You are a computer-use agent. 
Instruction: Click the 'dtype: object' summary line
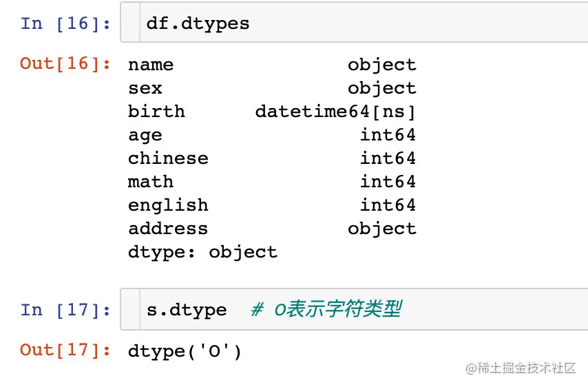tap(202, 252)
